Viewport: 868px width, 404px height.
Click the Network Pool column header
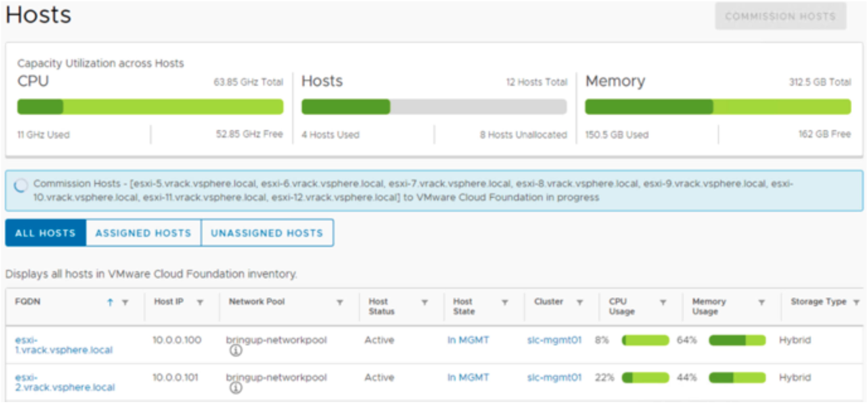click(257, 302)
